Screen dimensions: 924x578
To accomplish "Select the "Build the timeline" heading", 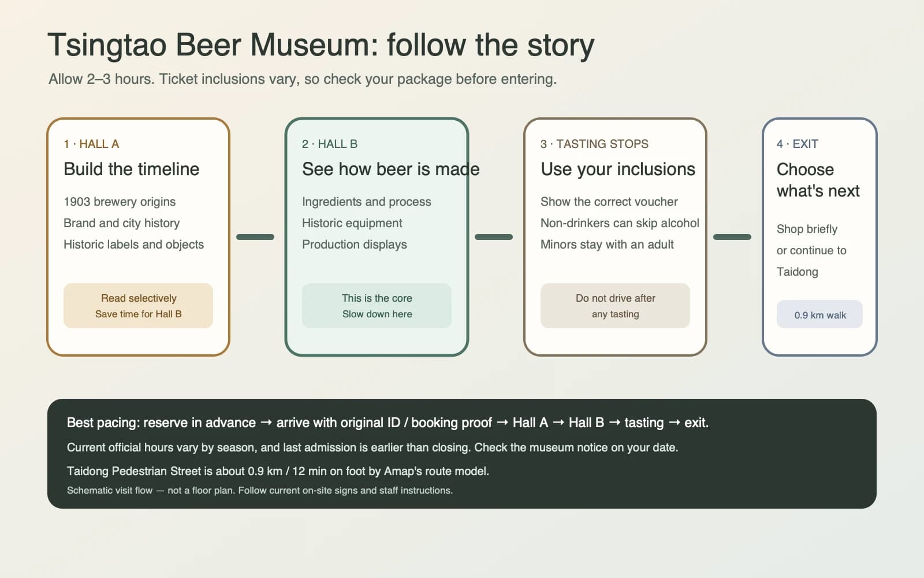I will [132, 169].
